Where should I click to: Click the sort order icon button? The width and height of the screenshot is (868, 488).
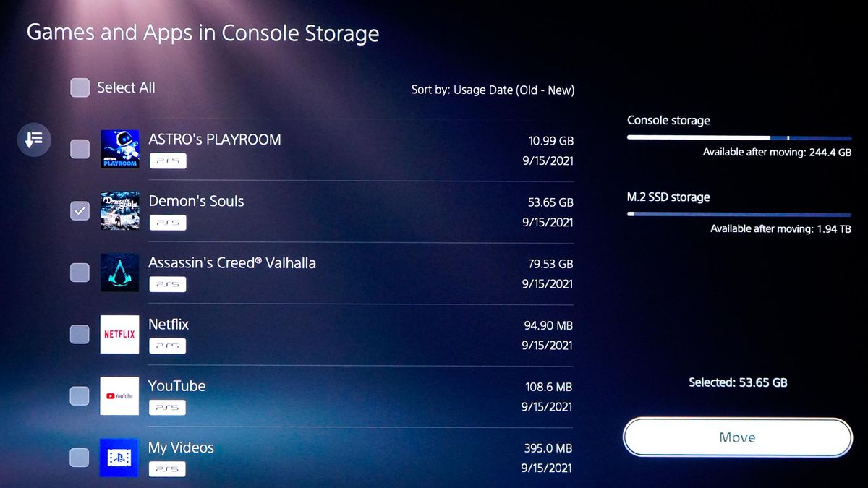click(34, 140)
